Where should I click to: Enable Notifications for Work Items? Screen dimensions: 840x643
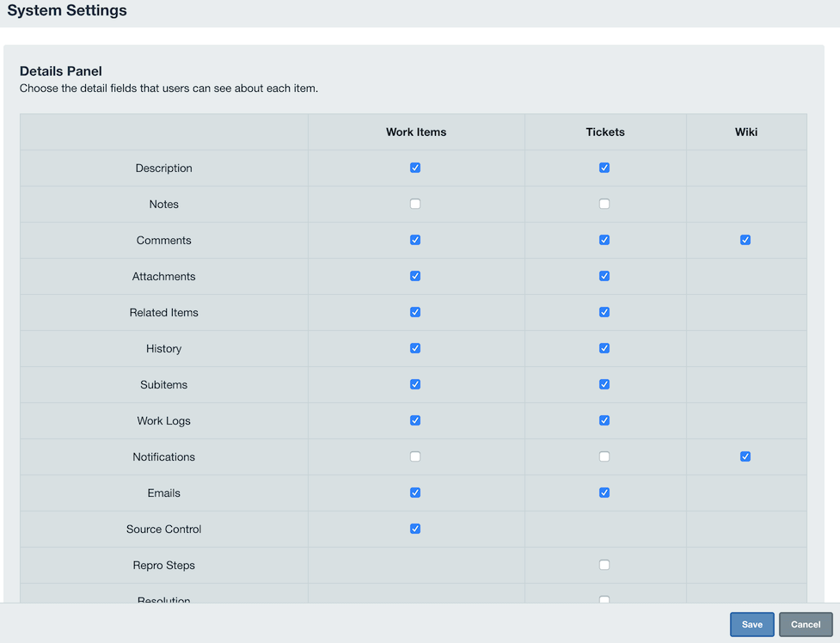tap(415, 456)
